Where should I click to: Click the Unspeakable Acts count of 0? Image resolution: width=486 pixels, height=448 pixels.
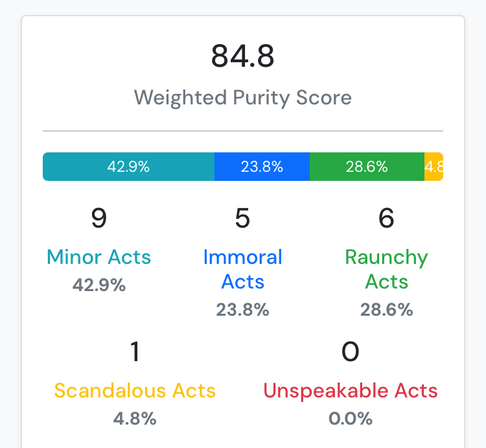click(x=350, y=351)
